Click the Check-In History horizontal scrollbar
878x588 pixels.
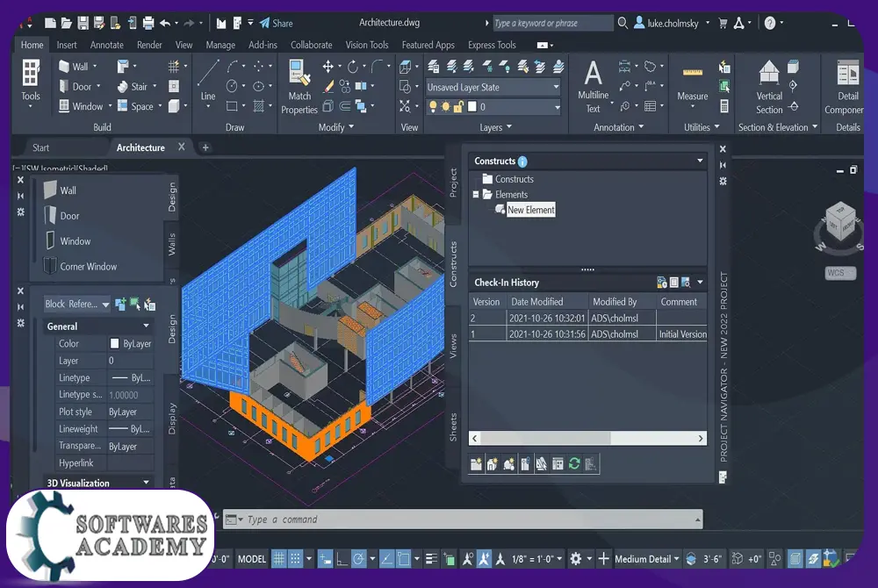click(587, 438)
